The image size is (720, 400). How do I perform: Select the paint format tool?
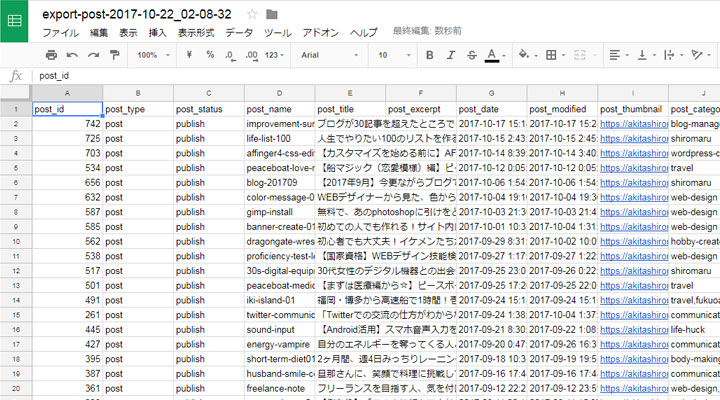[x=114, y=55]
